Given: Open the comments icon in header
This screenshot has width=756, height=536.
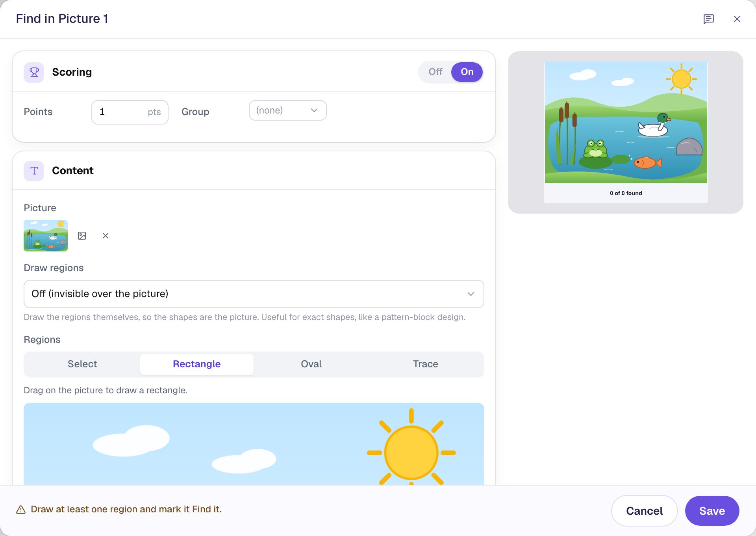Looking at the screenshot, I should [x=708, y=19].
